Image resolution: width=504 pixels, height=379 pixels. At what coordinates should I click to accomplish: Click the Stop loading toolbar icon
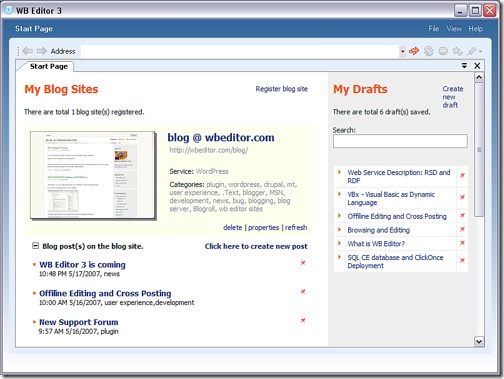443,51
